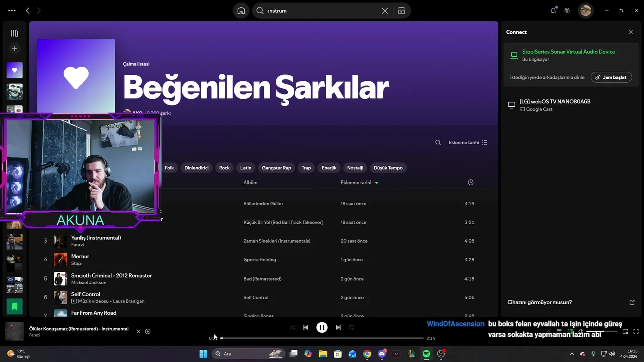644x362 pixels.
Task: Skip to the previous track
Action: tap(305, 327)
